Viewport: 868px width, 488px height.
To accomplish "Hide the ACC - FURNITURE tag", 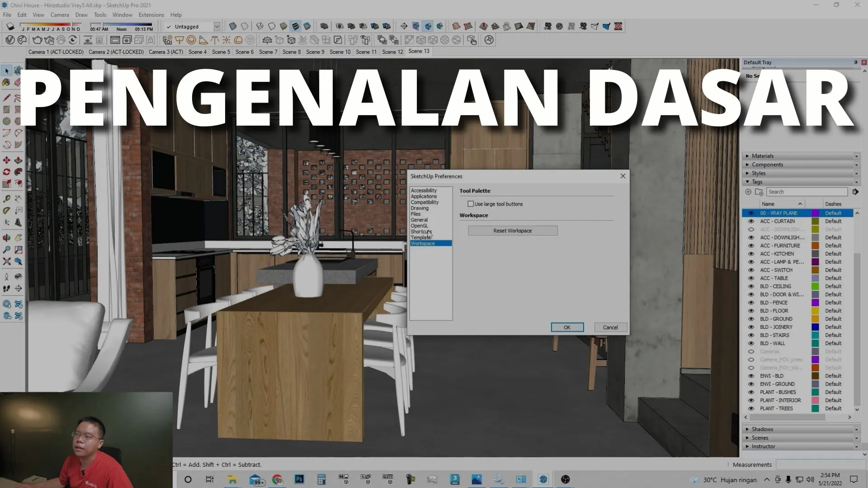I will click(x=751, y=246).
